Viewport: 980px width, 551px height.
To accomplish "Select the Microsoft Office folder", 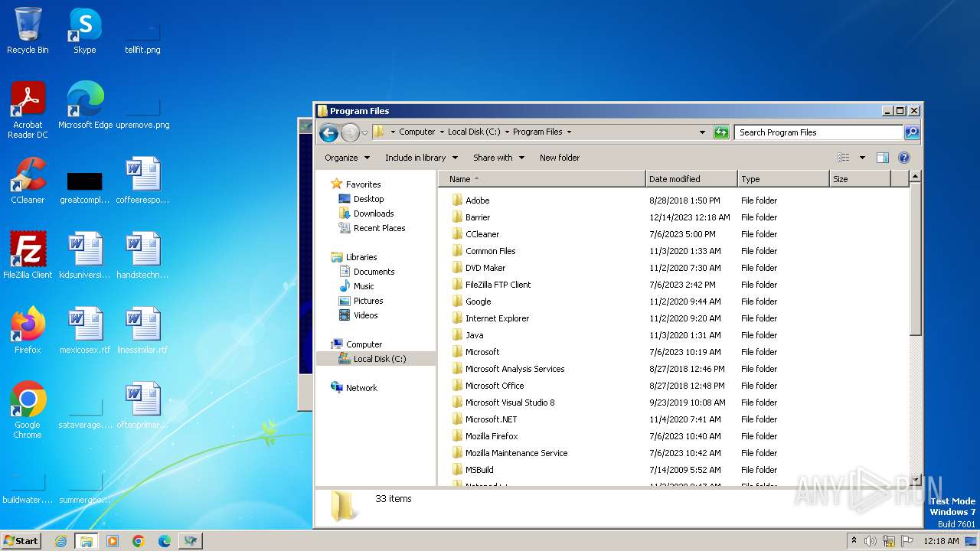I will (495, 386).
